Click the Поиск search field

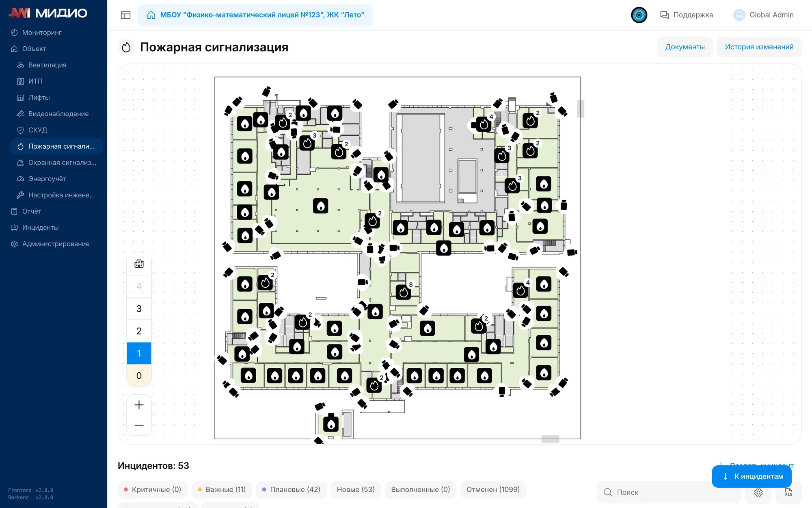coord(669,492)
